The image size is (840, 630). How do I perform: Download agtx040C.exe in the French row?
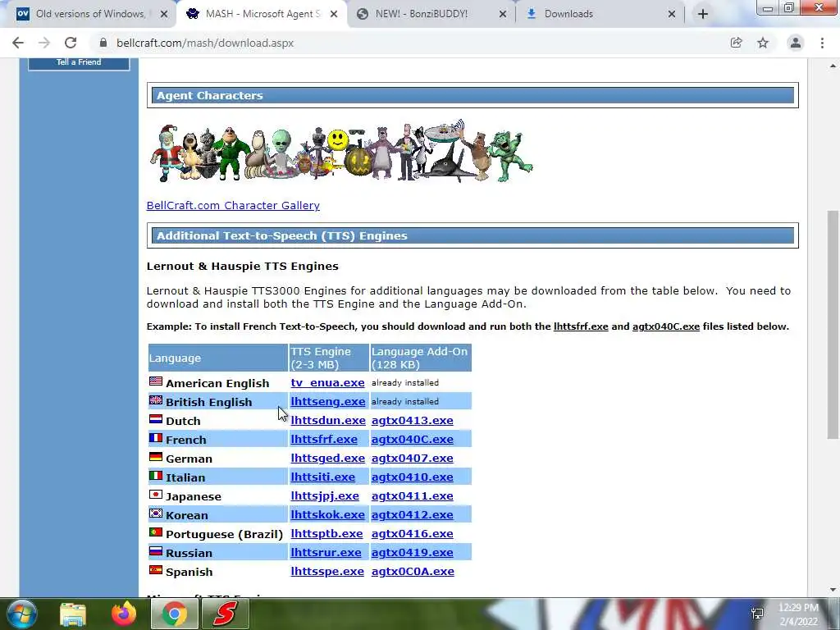[x=412, y=440]
